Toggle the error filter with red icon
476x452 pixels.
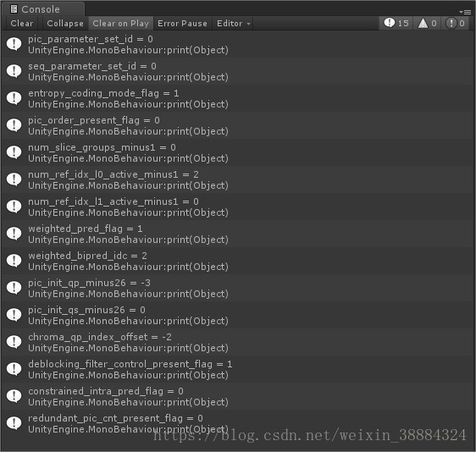(455, 23)
